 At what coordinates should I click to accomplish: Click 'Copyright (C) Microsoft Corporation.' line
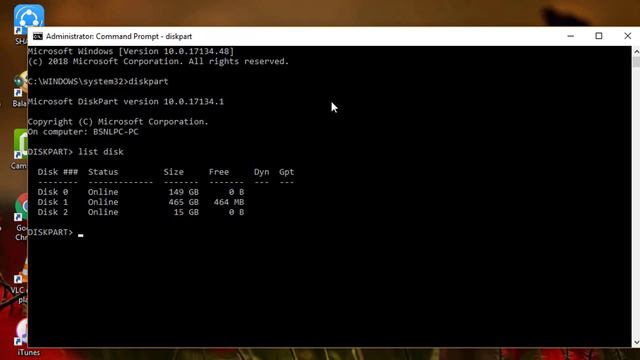coord(118,122)
